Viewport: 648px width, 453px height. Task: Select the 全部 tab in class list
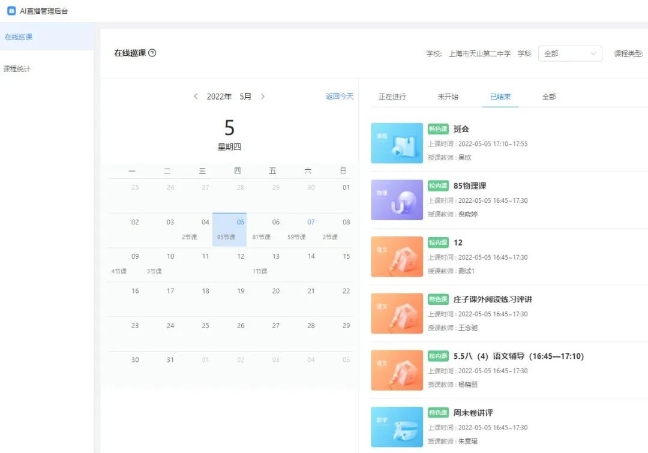point(549,97)
